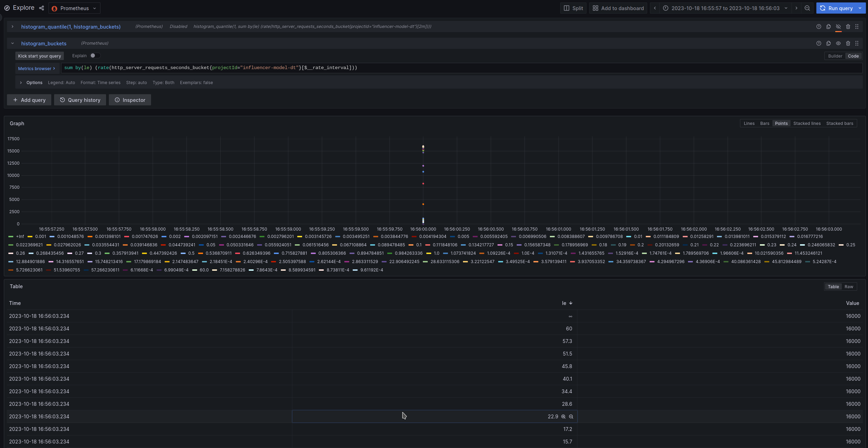868x448 pixels.
Task: Open the Prometheus data source picker
Action: click(x=74, y=8)
